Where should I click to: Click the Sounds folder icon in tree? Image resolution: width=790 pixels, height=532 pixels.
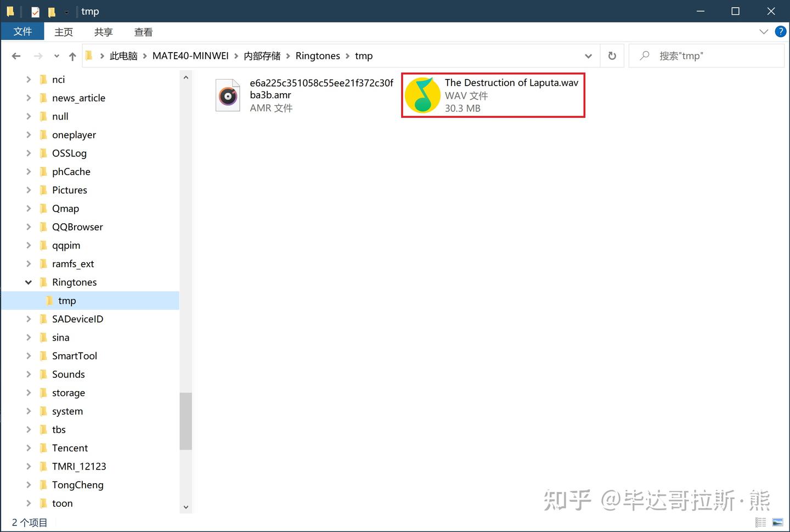tap(43, 375)
